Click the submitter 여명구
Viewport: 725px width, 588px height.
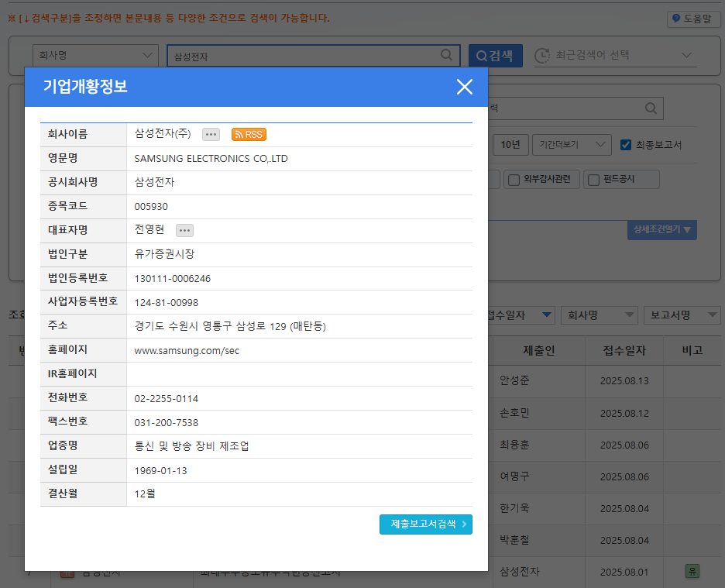(514, 476)
